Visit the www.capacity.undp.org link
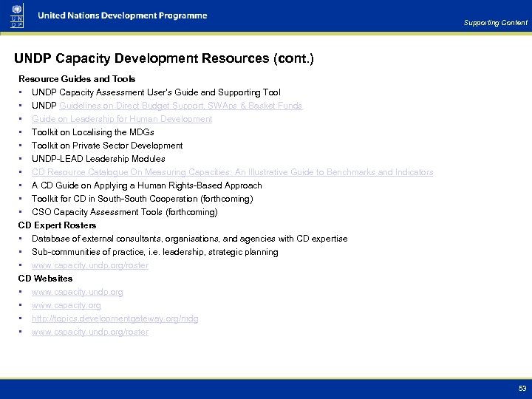 78,292
